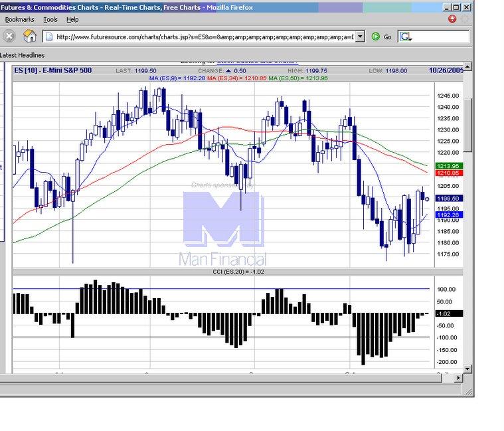Viewport: 504px width, 431px height.
Task: Click the LOW: 1198.00 value
Action: [x=388, y=70]
